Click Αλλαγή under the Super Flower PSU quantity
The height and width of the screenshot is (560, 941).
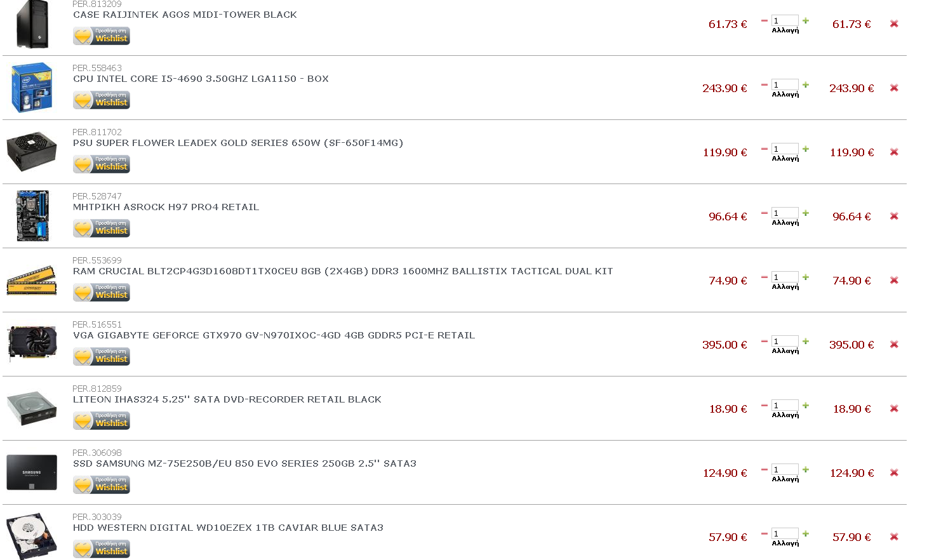785,159
